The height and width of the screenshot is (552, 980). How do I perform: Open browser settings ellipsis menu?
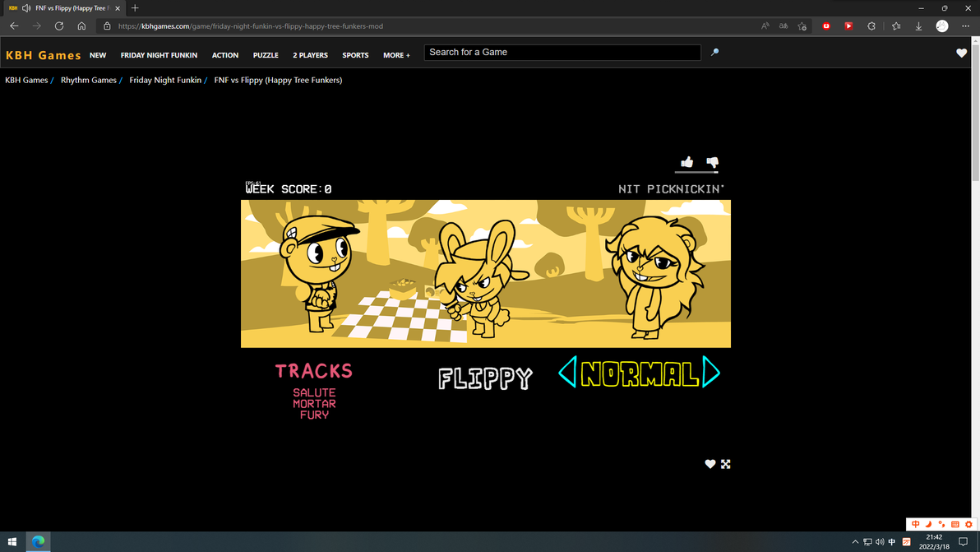(966, 26)
